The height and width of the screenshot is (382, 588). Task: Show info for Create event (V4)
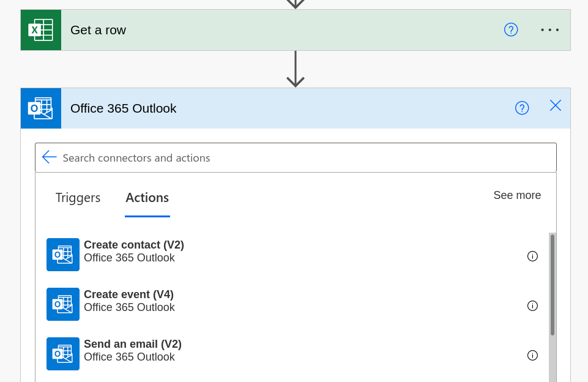[x=532, y=306]
